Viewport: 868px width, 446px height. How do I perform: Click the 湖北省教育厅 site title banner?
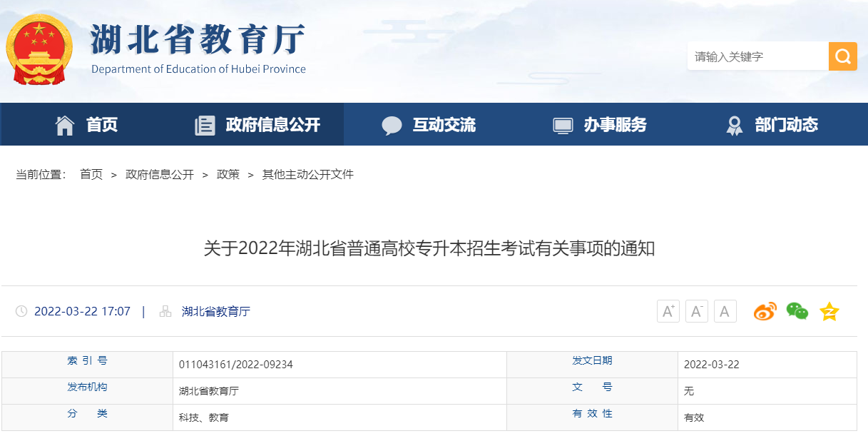(198, 47)
